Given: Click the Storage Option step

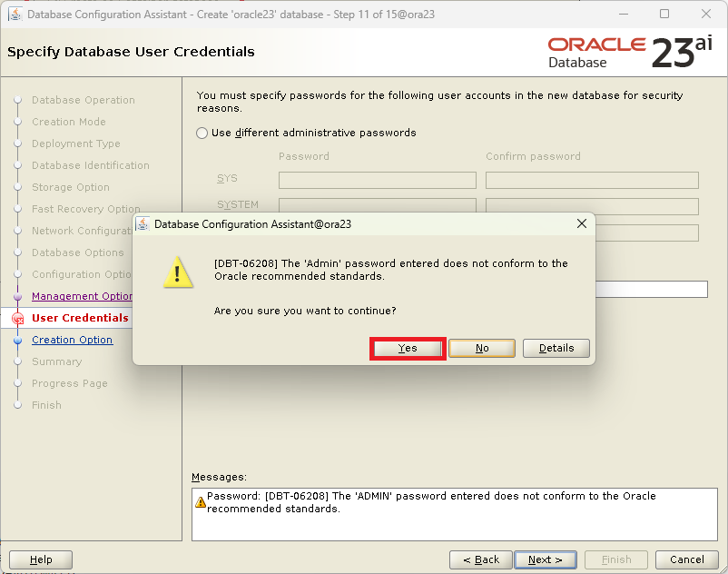Looking at the screenshot, I should point(71,188).
